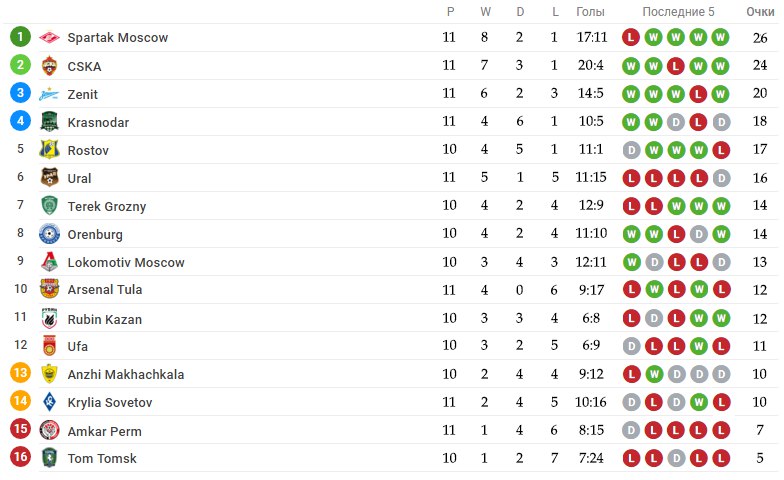Click Spartak Moscow's first red L result badge

coord(631,38)
